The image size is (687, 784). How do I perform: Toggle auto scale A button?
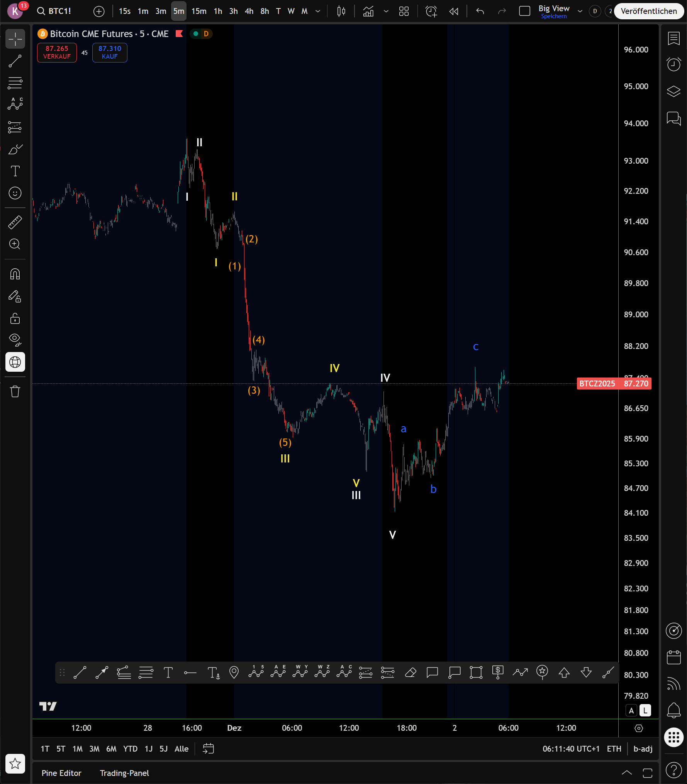pyautogui.click(x=631, y=710)
